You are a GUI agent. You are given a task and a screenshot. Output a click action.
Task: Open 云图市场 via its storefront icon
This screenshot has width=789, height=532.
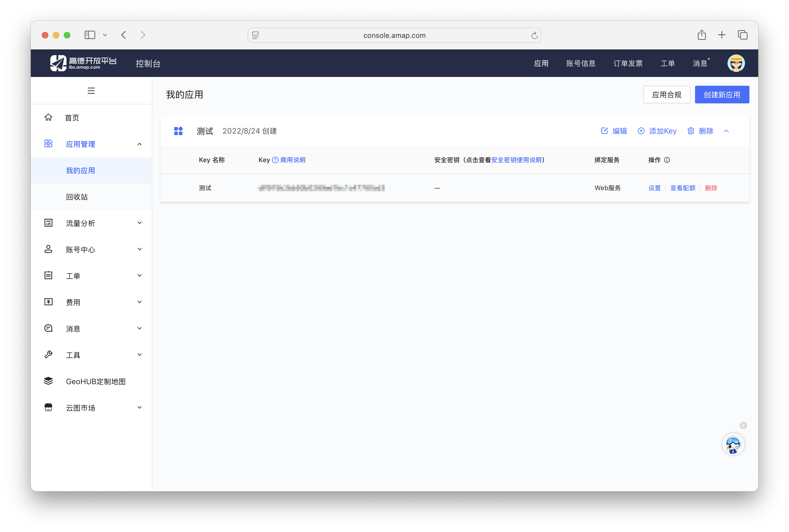click(49, 407)
